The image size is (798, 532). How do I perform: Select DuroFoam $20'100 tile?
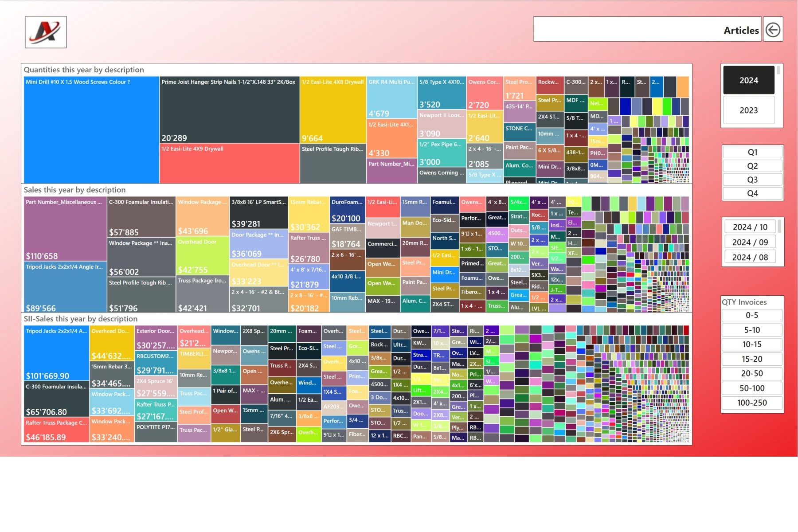[x=348, y=210]
